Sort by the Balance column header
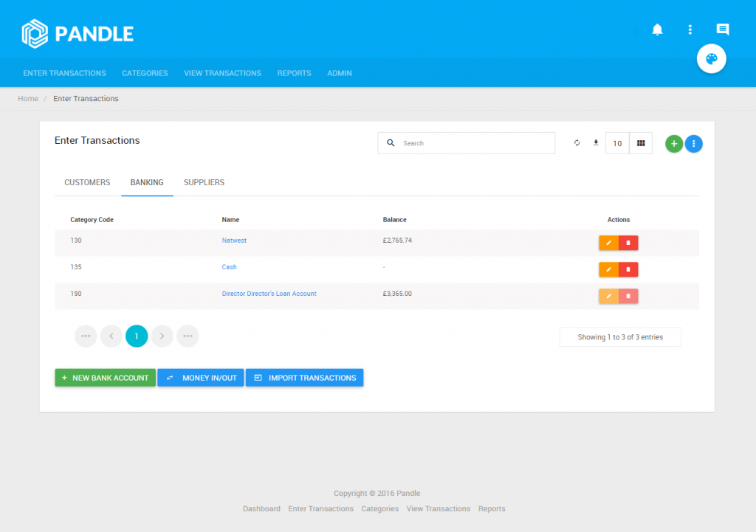Viewport: 756px width, 532px height. coord(394,220)
